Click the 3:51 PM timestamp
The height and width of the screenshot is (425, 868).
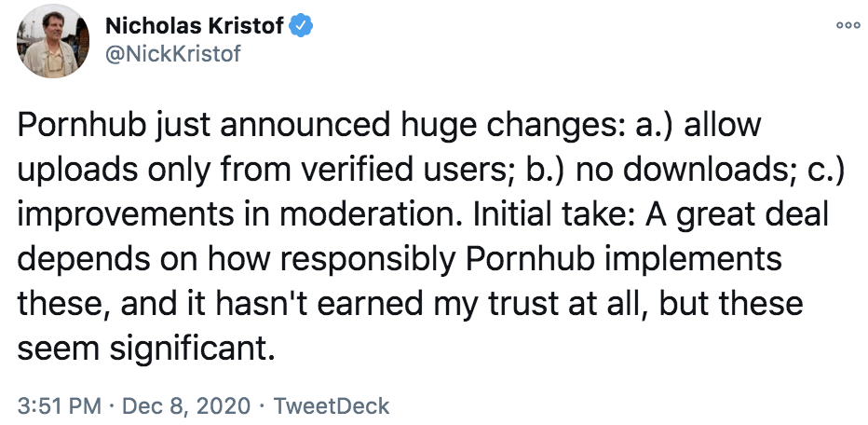point(55,406)
